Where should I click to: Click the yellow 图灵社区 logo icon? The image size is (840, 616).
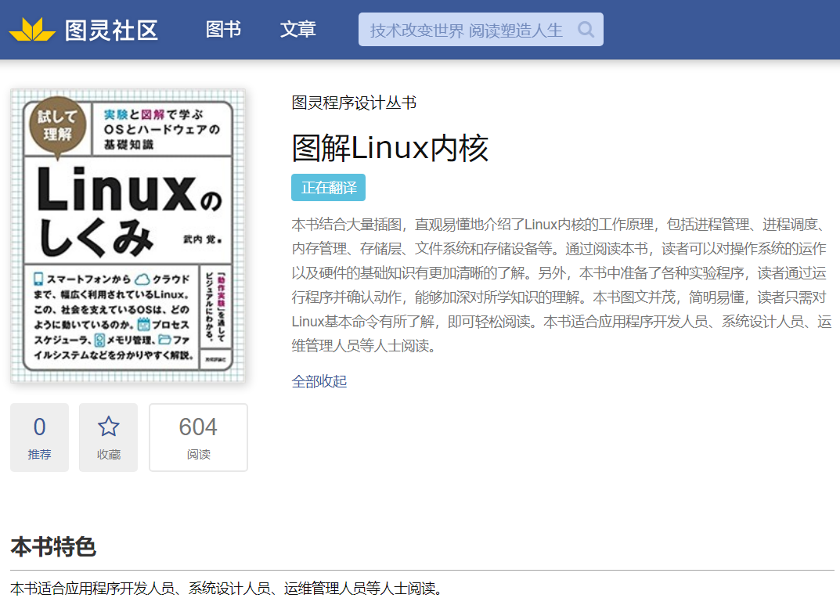point(32,30)
